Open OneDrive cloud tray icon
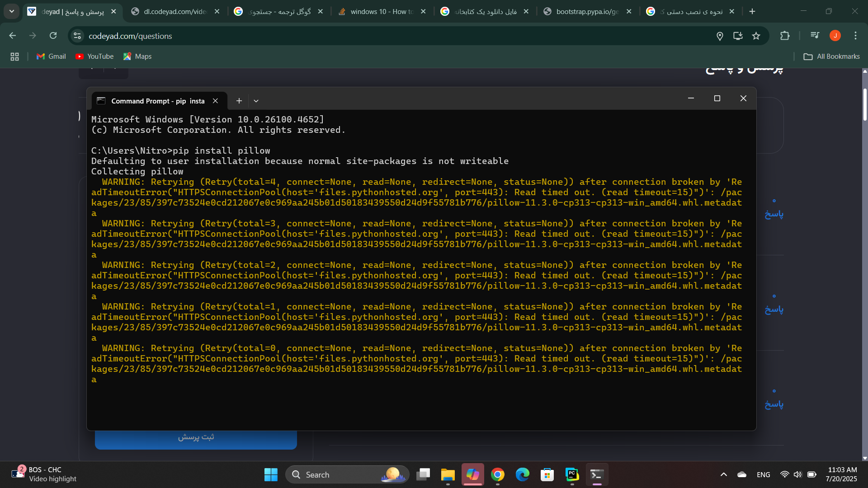The width and height of the screenshot is (868, 488). coord(742,474)
